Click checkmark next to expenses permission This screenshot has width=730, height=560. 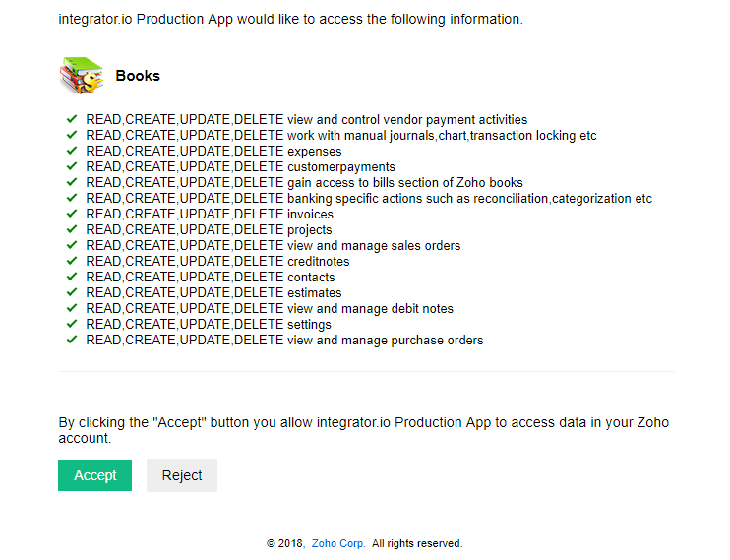point(72,151)
